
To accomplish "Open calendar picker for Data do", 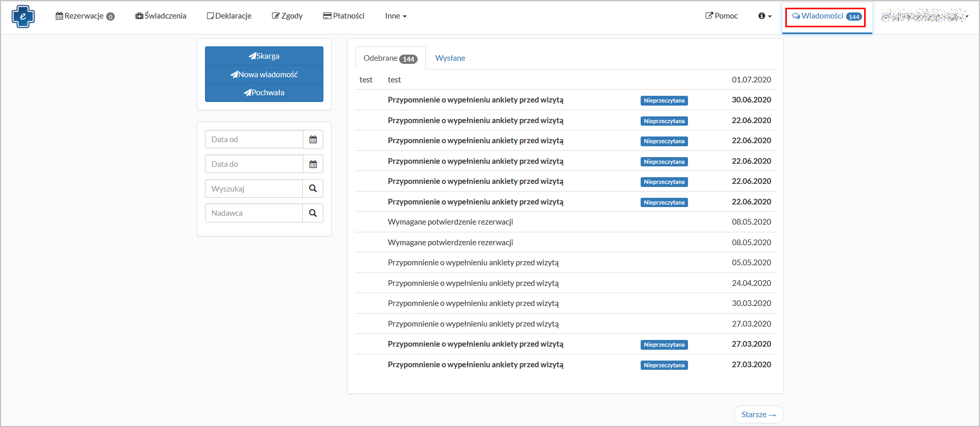I will pyautogui.click(x=313, y=164).
